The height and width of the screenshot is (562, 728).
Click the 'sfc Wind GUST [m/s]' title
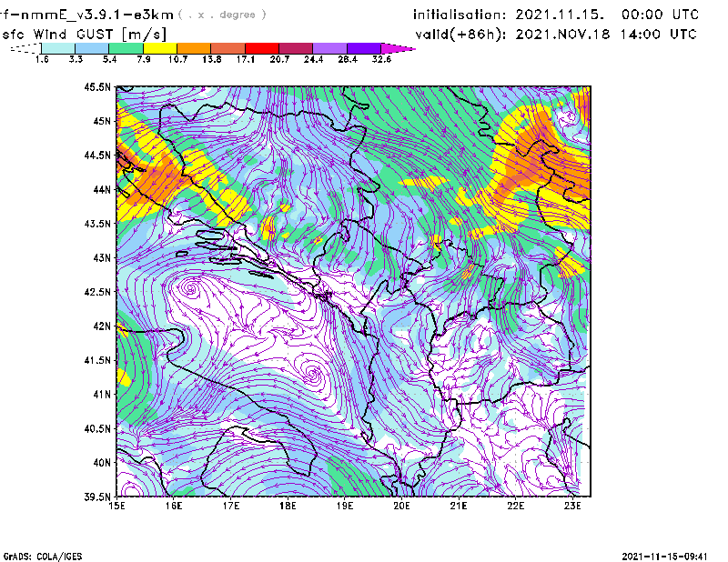[84, 35]
